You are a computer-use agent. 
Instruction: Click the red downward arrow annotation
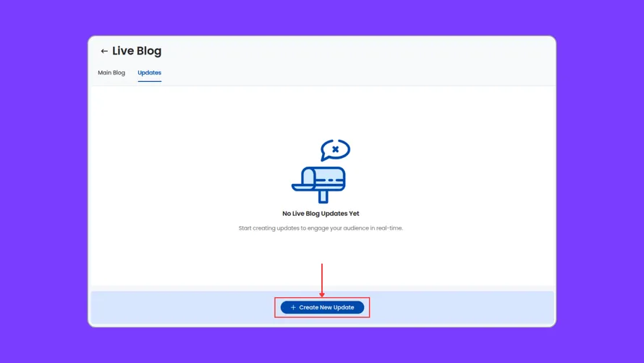pyautogui.click(x=322, y=280)
